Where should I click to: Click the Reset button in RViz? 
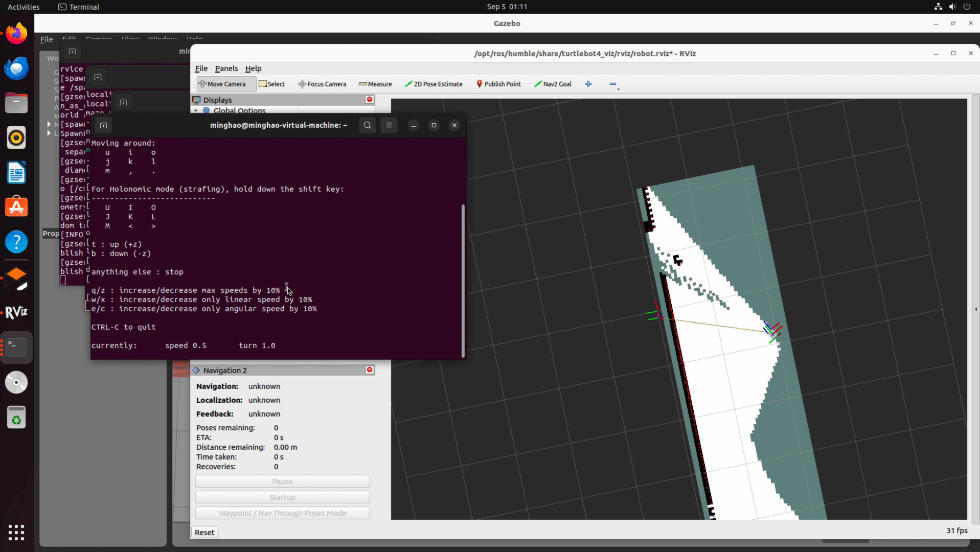coord(204,533)
